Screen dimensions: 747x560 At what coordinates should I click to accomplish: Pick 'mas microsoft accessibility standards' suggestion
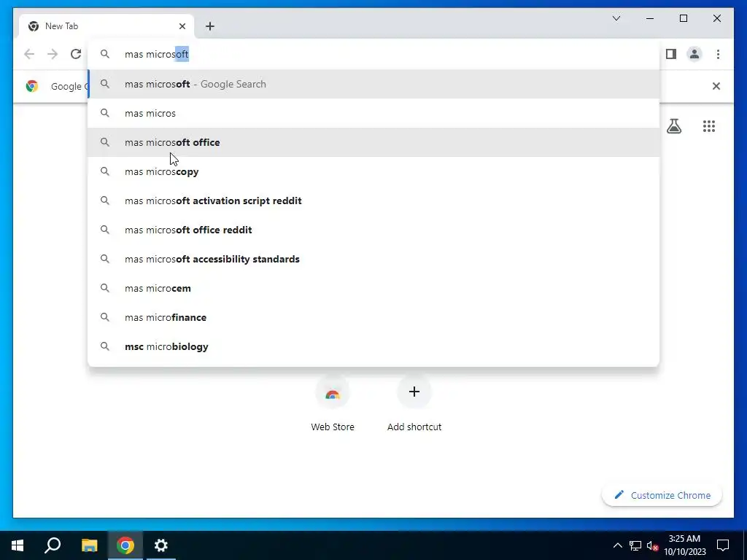(374, 259)
